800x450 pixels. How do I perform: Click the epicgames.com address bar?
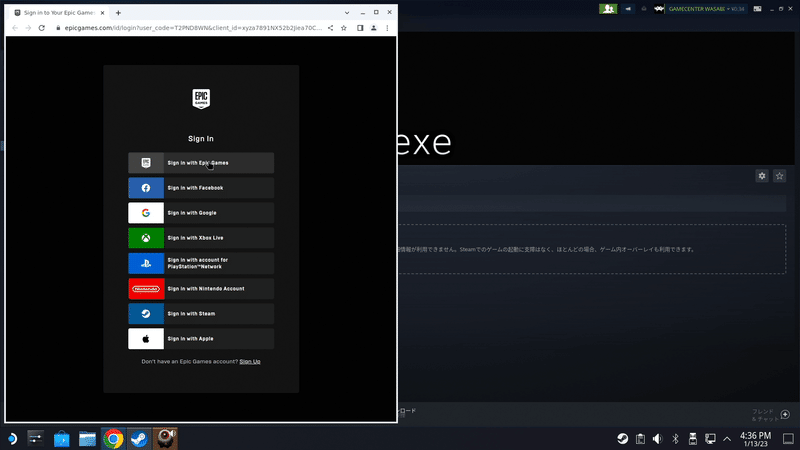(193, 28)
